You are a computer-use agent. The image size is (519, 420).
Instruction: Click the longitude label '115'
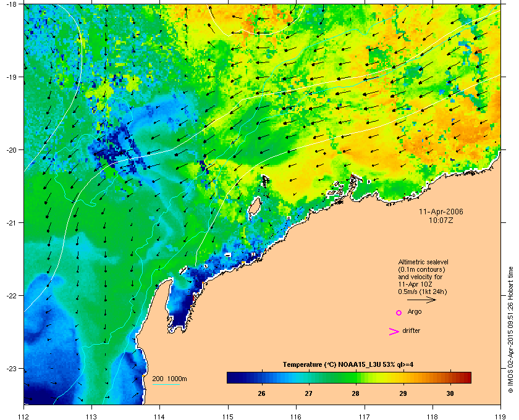228,417
